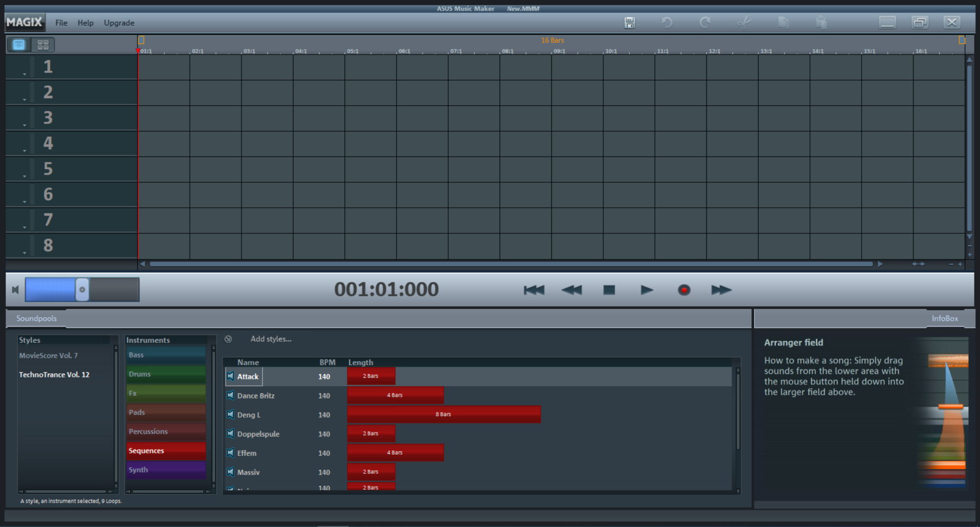
Task: Click the Fast Forward button
Action: pyautogui.click(x=722, y=290)
